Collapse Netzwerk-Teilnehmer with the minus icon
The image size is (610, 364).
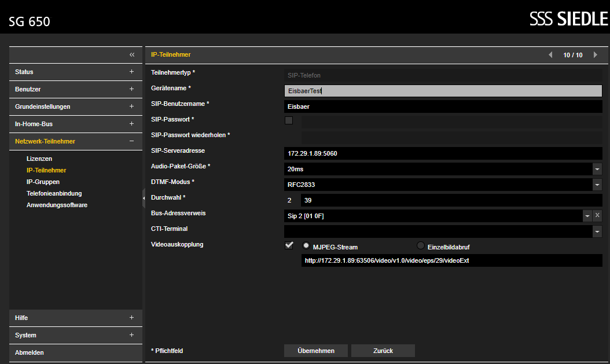pos(131,141)
